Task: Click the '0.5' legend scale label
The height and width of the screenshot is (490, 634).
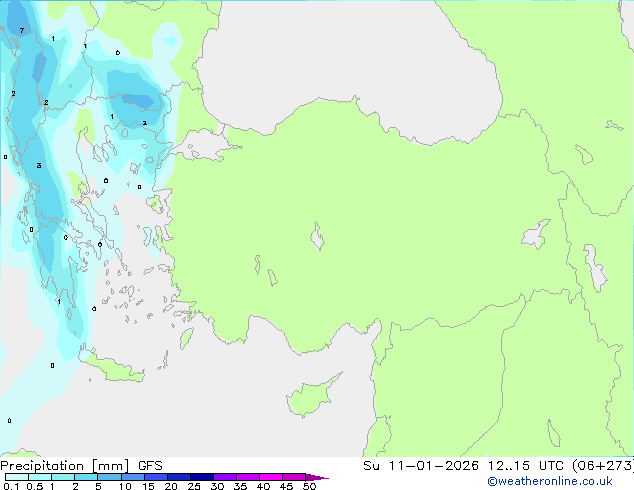Action: (x=35, y=486)
